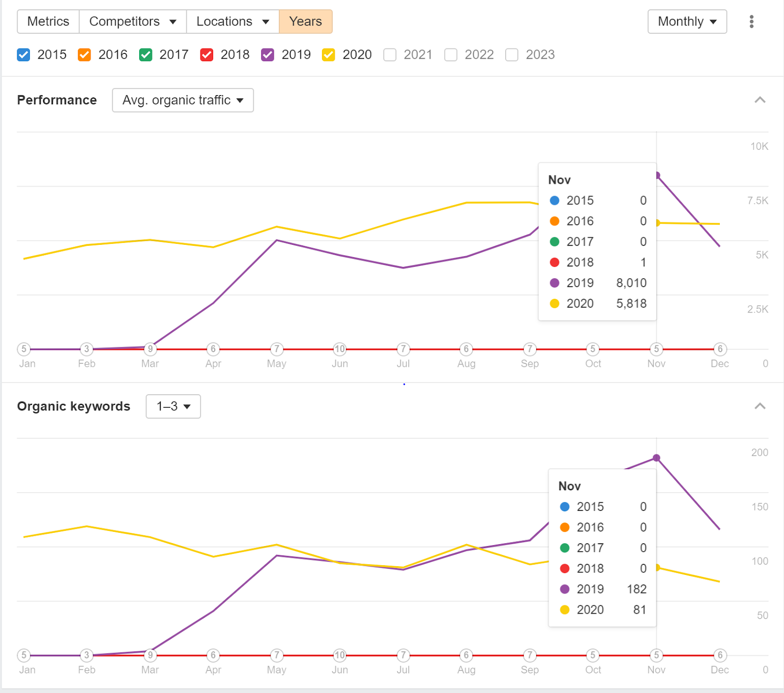Enable the 2021 year checkbox
Screen dimensions: 784x693
[390, 55]
